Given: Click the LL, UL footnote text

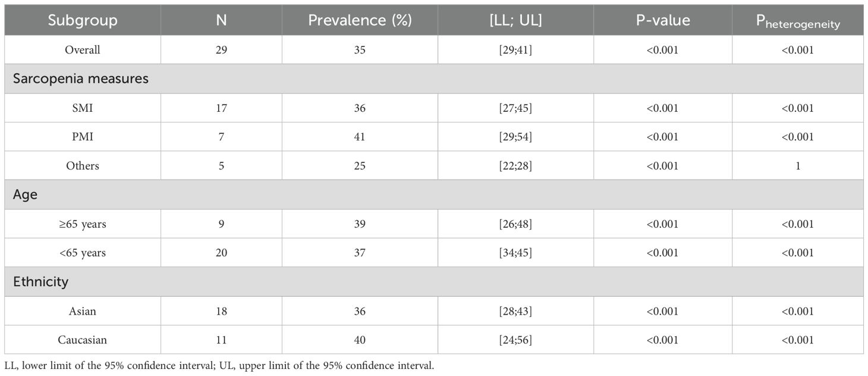Looking at the screenshot, I should (x=219, y=366).
